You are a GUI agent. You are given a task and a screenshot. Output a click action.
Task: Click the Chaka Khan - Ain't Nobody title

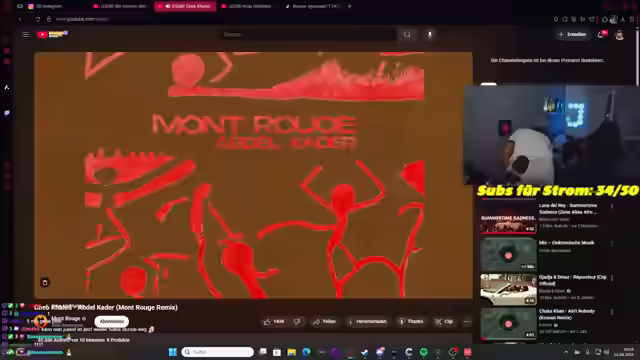click(567, 314)
